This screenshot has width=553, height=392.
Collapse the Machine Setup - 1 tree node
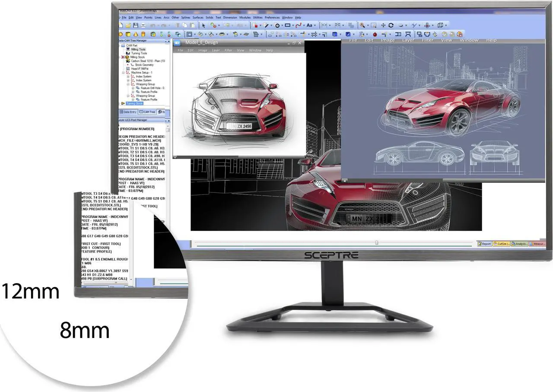click(x=123, y=73)
